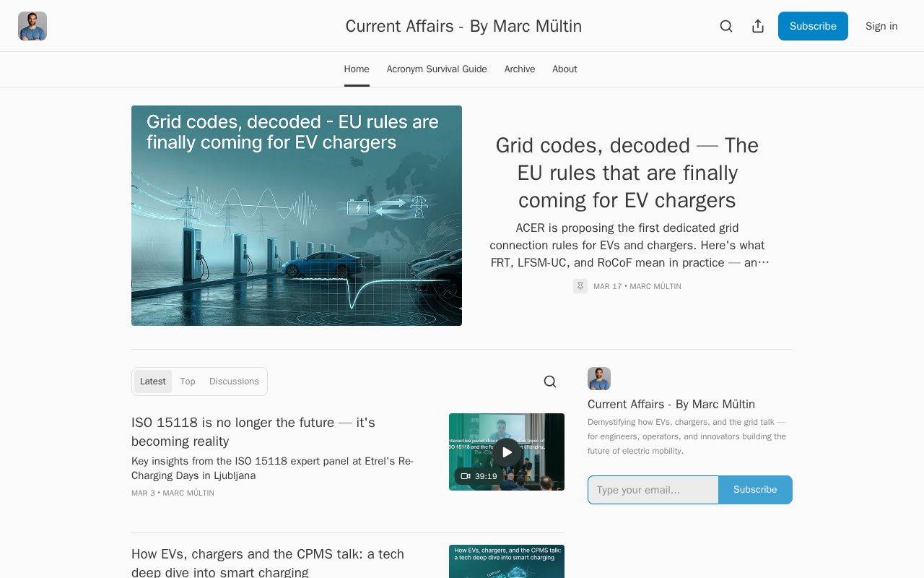Search posts using the list magnifier icon
924x578 pixels.
(x=550, y=381)
